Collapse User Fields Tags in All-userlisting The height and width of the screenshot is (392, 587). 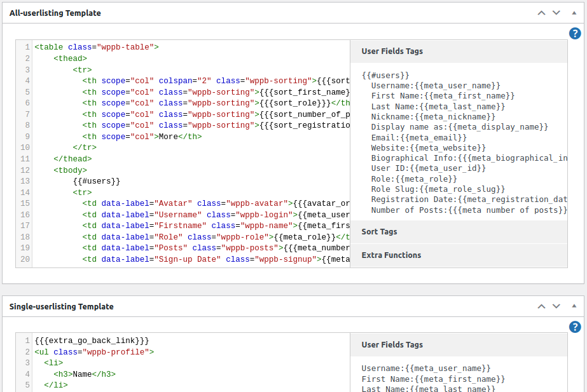point(392,51)
